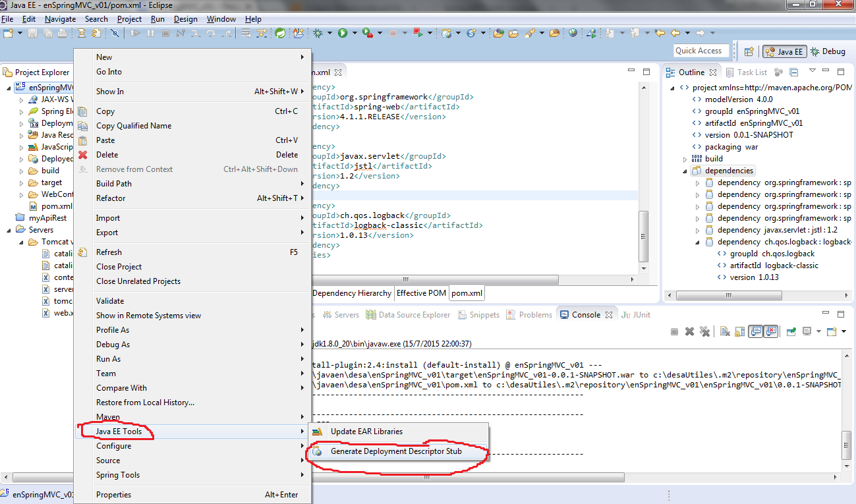Expand javax.servlet : jstl dependency node
Screen dimensions: 856x504
coord(698,230)
